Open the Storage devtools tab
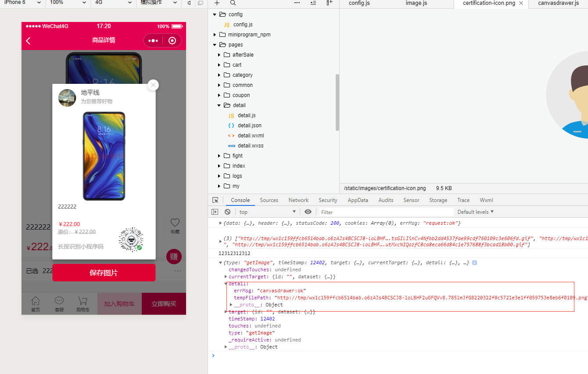The image size is (588, 374). coord(438,200)
